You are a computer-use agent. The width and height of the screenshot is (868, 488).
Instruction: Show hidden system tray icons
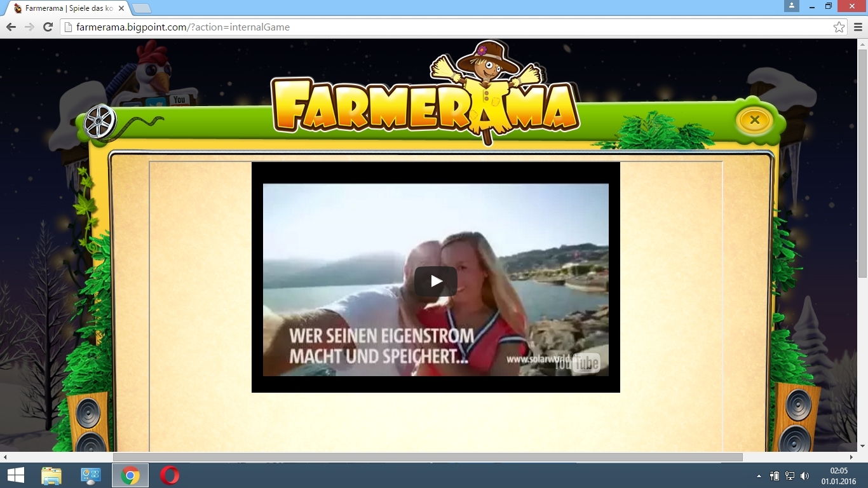[x=758, y=476]
